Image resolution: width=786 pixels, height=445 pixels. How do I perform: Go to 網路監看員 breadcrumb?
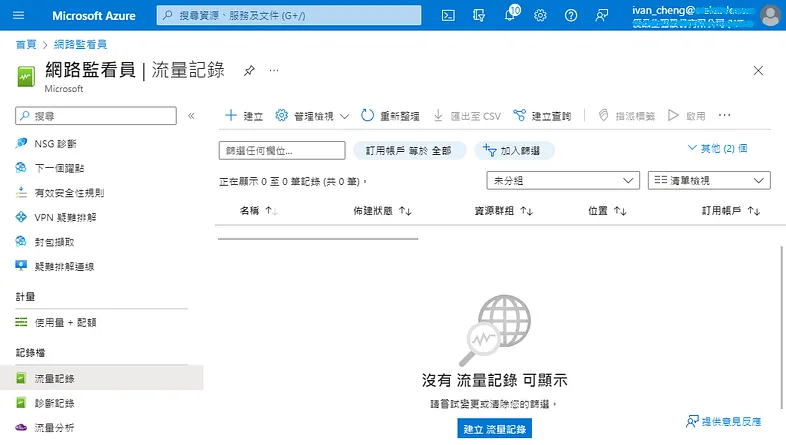pos(80,45)
